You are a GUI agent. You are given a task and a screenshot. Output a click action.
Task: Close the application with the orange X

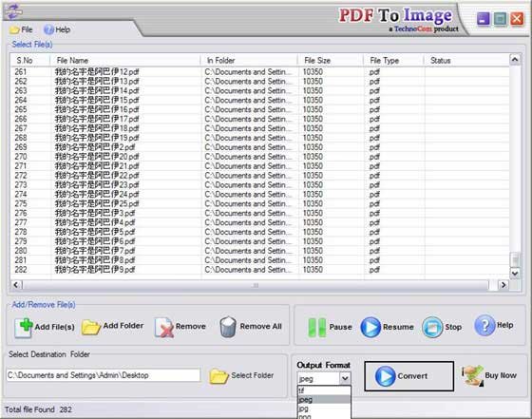(517, 19)
